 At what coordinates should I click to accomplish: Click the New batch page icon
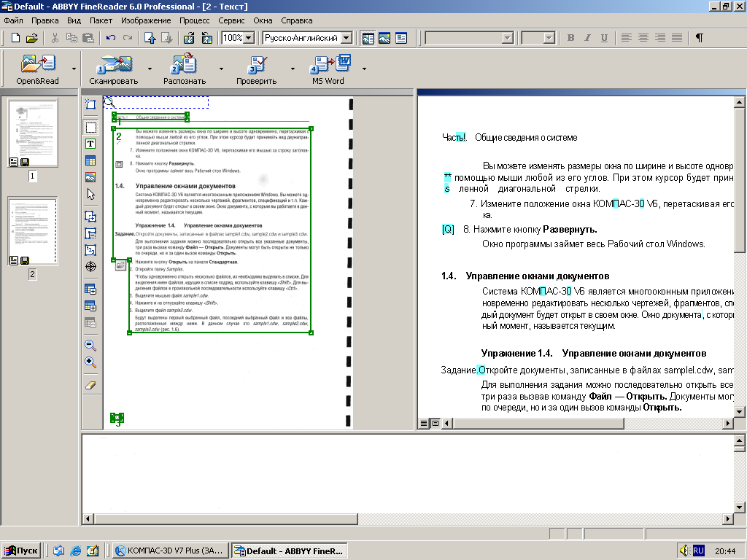point(15,38)
